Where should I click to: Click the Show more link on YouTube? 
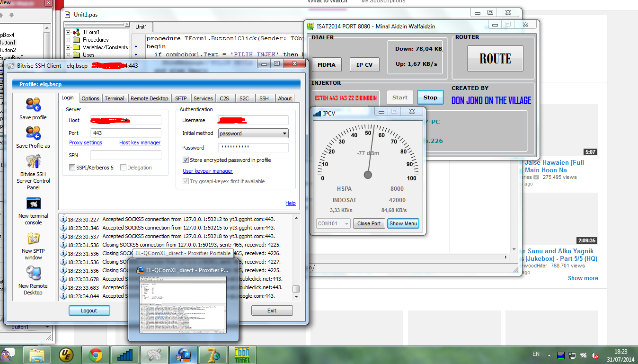[x=583, y=278]
